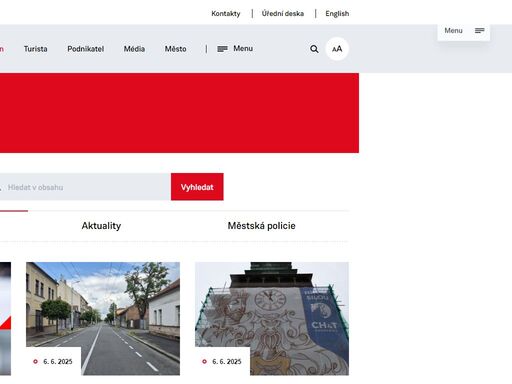Click the 6. 6. 2025 date on street article

[58, 362]
